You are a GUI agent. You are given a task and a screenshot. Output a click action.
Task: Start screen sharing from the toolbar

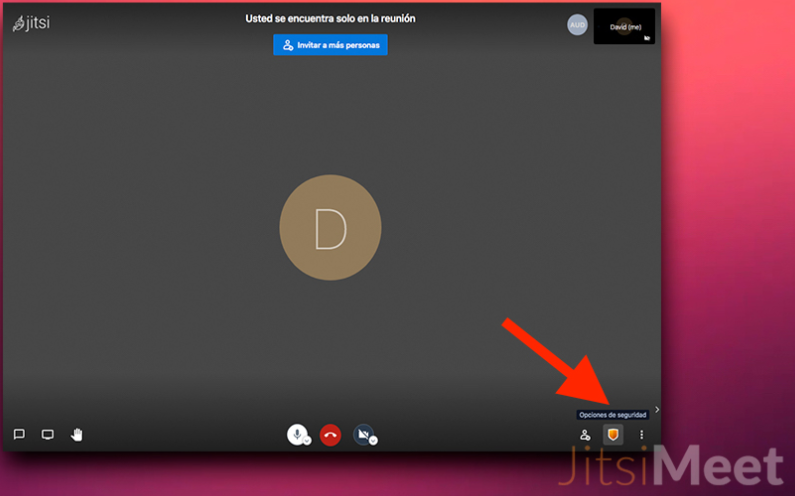click(x=47, y=434)
